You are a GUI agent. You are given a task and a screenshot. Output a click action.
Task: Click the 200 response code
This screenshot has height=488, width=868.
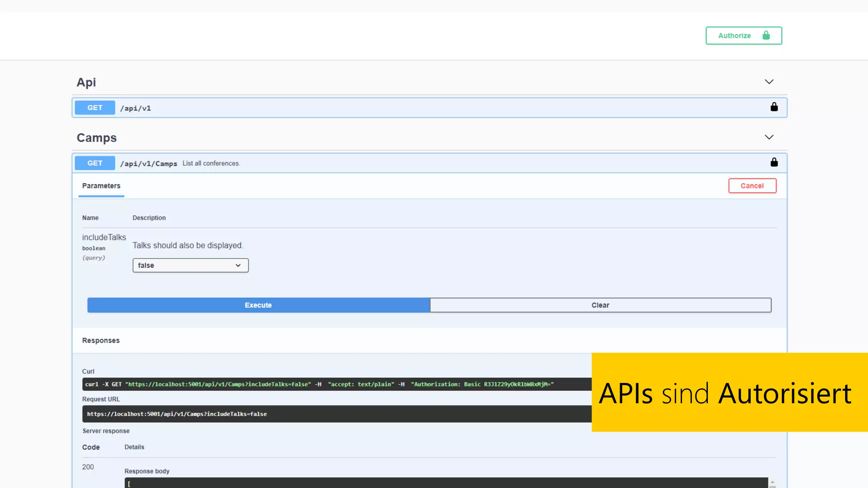click(x=88, y=467)
